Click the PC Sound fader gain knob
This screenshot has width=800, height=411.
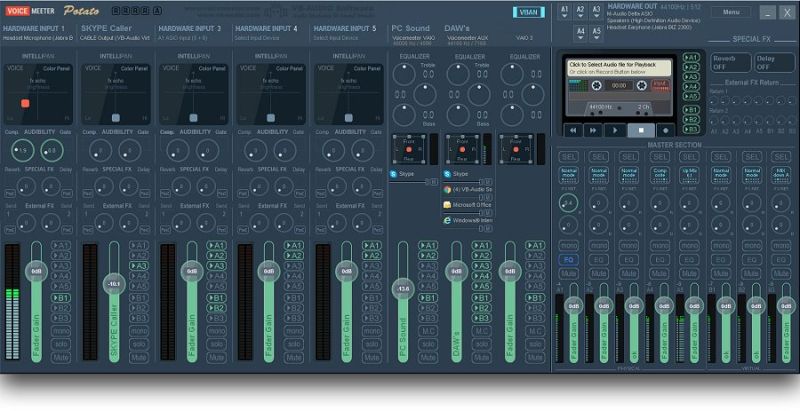tap(403, 288)
